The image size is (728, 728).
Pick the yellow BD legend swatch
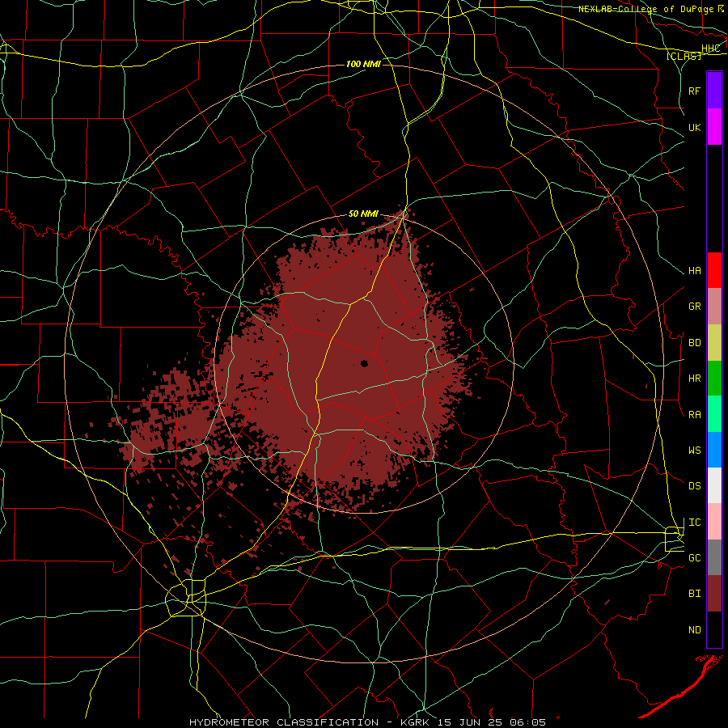coord(714,343)
